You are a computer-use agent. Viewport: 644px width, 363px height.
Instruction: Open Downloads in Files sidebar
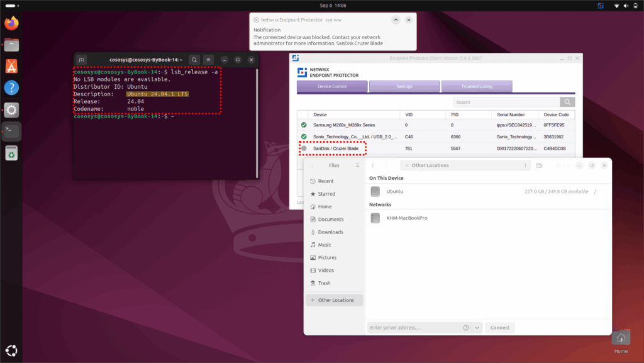(335, 232)
